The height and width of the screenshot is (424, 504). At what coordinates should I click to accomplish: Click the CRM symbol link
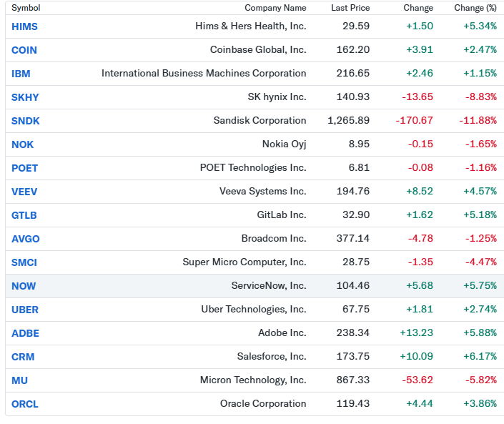(23, 357)
